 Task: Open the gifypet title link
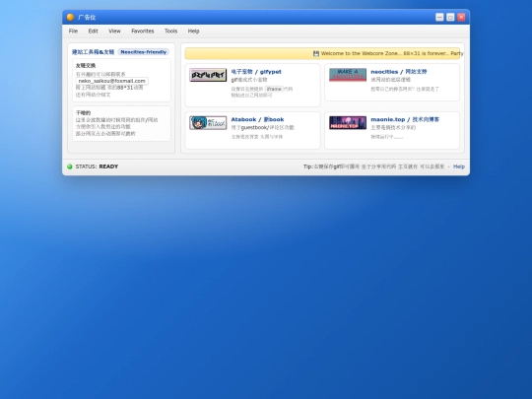point(256,72)
